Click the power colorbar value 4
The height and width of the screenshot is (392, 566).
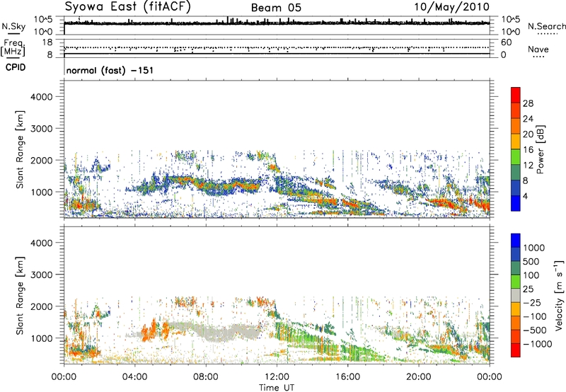(x=525, y=196)
